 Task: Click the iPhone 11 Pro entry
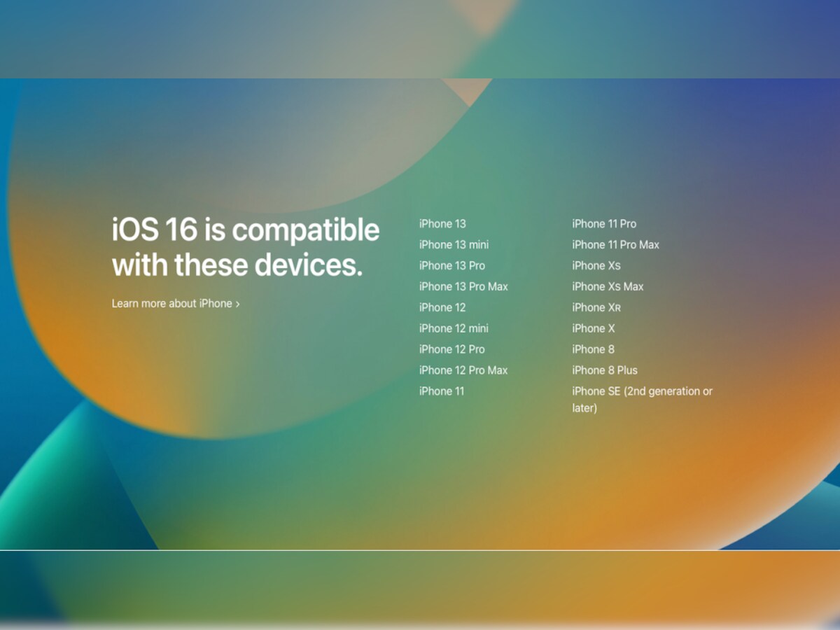[x=604, y=224]
